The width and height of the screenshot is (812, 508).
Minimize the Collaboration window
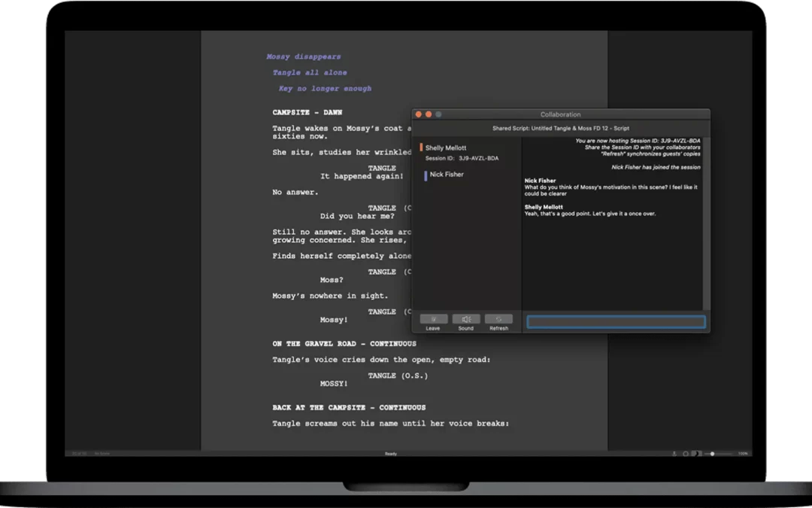pos(429,114)
